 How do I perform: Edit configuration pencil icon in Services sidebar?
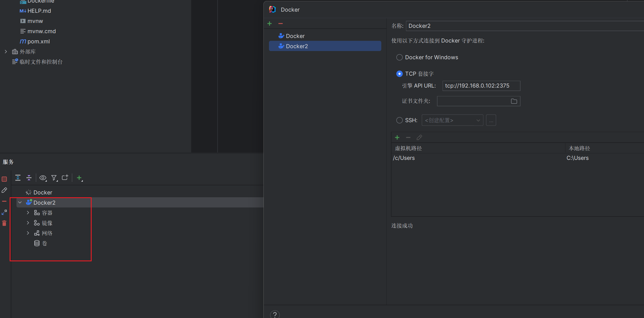click(x=4, y=190)
